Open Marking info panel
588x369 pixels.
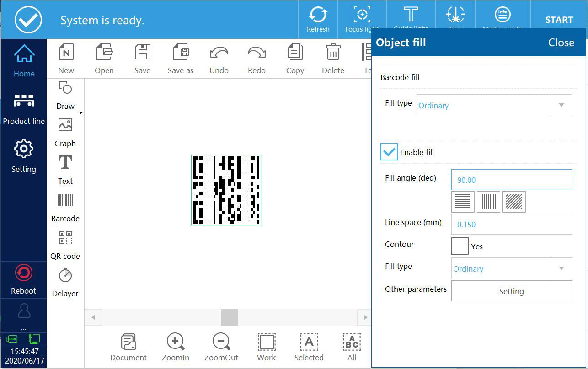tap(502, 15)
